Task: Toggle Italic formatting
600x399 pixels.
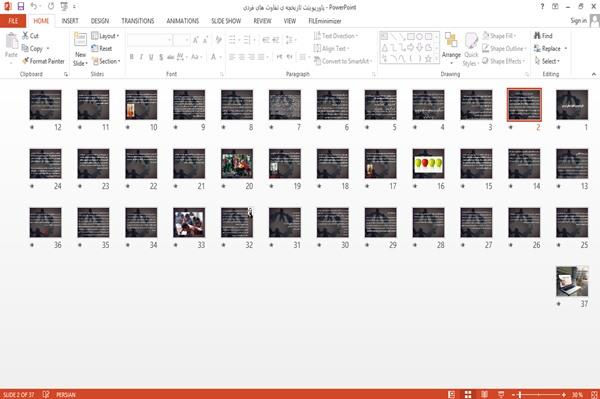Action: pos(141,57)
